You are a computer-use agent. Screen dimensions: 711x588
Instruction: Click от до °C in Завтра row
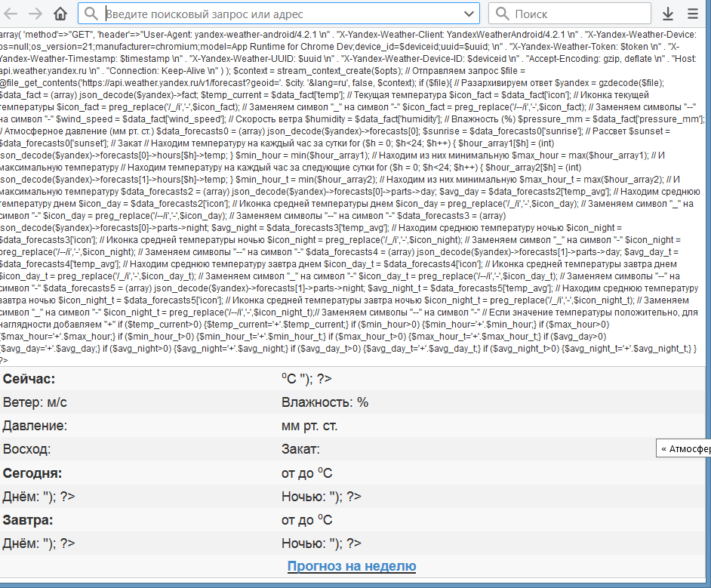click(307, 520)
